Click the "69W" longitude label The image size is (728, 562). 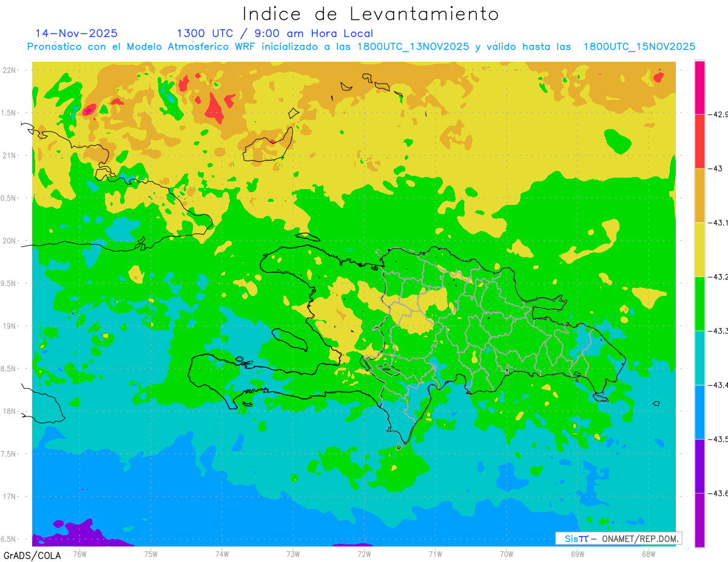tap(578, 554)
